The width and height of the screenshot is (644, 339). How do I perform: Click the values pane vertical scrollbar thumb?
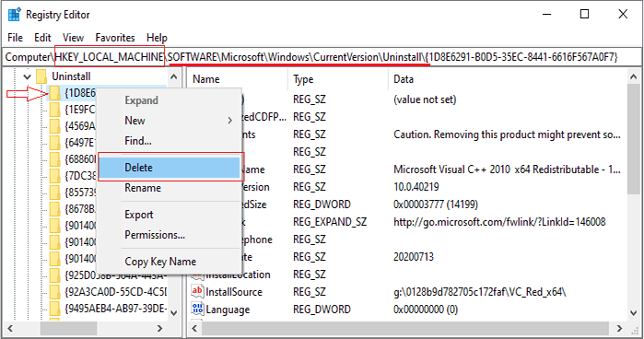pyautogui.click(x=633, y=138)
